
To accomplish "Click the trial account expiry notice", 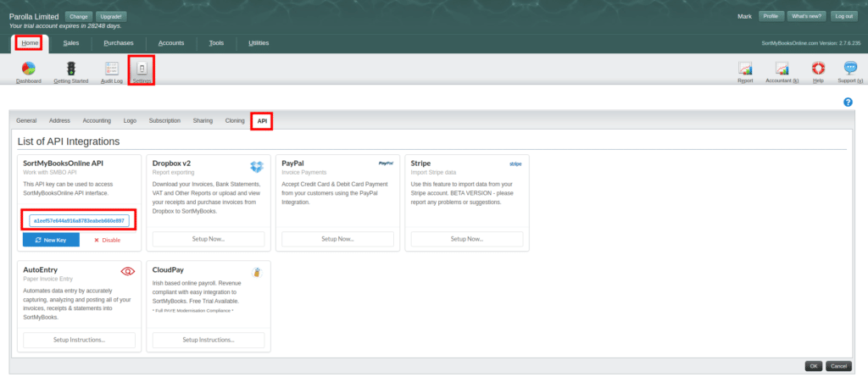I will click(x=65, y=25).
